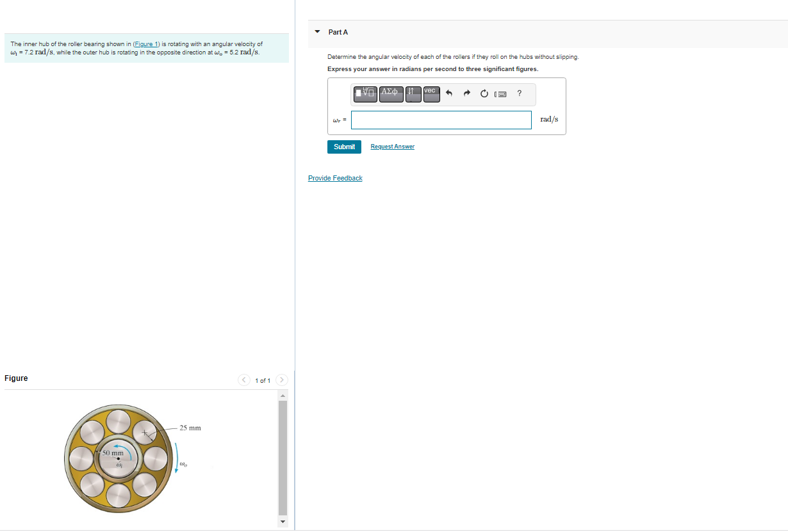Select the Greek symbols ΑΣΦ icon
Image resolution: width=788 pixels, height=532 pixels.
[x=391, y=93]
